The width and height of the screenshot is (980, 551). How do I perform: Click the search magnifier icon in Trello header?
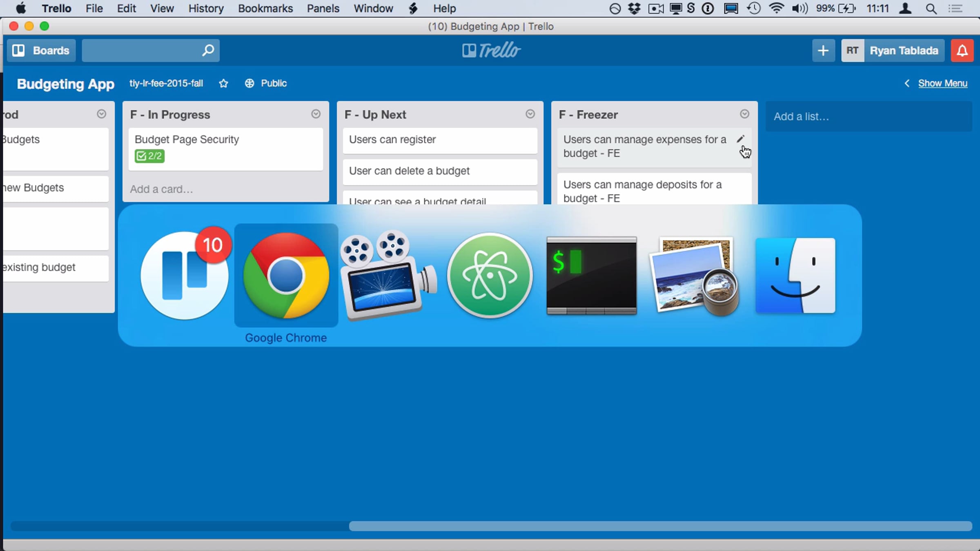(x=208, y=51)
